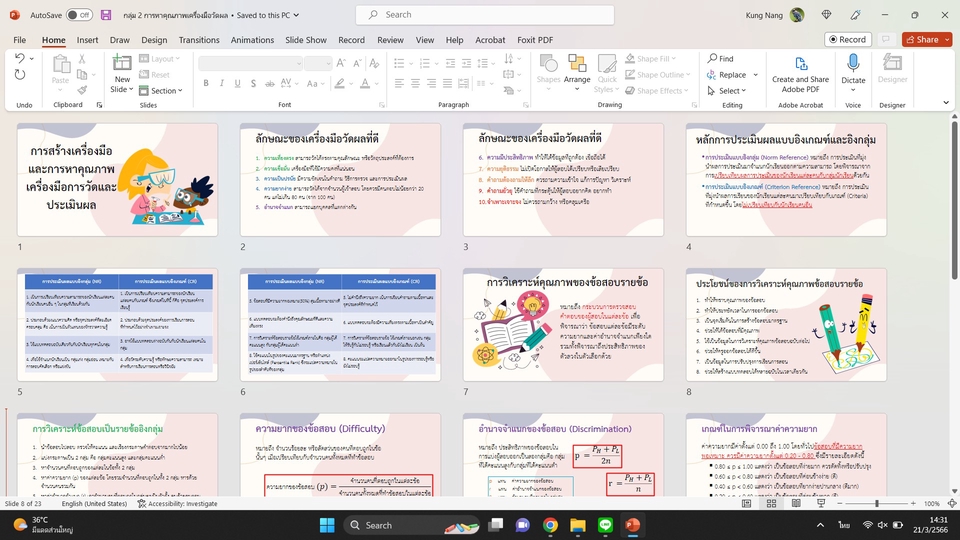This screenshot has height=540, width=960.
Task: Switch to the Slide Show tab
Action: pyautogui.click(x=306, y=40)
